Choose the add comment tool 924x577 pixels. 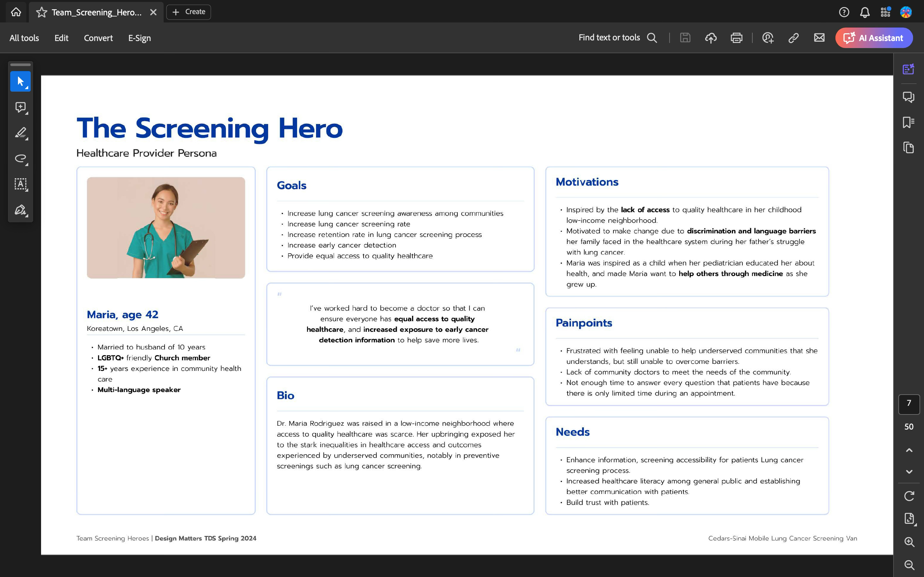[x=20, y=107]
